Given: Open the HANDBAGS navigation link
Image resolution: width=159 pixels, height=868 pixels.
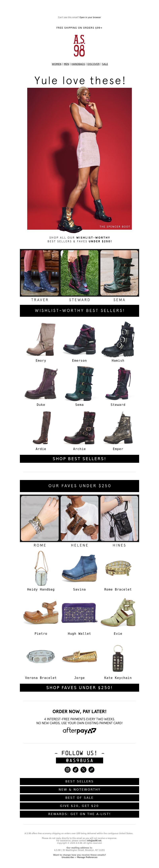Looking at the screenshot, I should pos(78,64).
